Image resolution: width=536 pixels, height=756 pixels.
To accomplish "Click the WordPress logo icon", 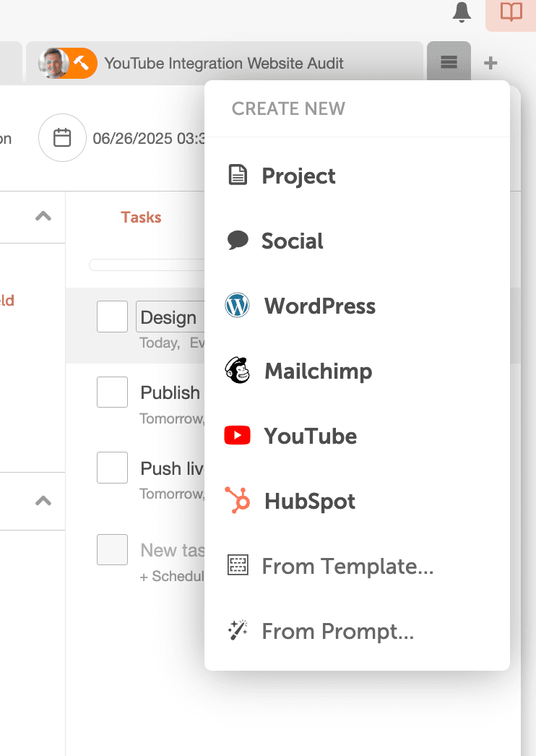I will coord(237,305).
